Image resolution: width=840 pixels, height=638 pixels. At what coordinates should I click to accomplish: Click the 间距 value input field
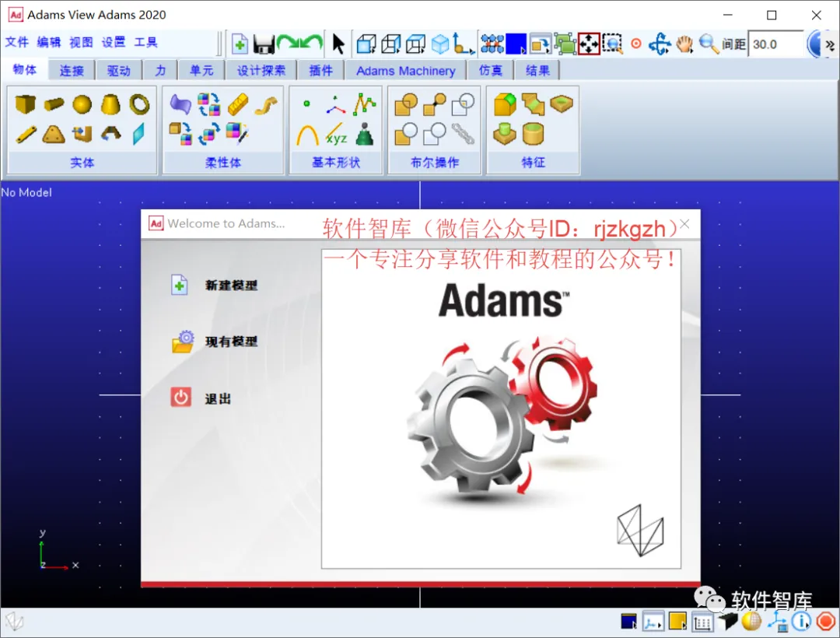pyautogui.click(x=775, y=44)
